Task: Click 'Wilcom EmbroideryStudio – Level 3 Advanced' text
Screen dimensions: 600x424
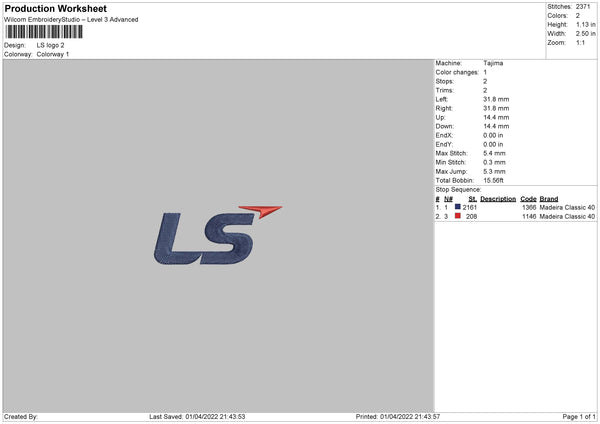Action: (71, 20)
